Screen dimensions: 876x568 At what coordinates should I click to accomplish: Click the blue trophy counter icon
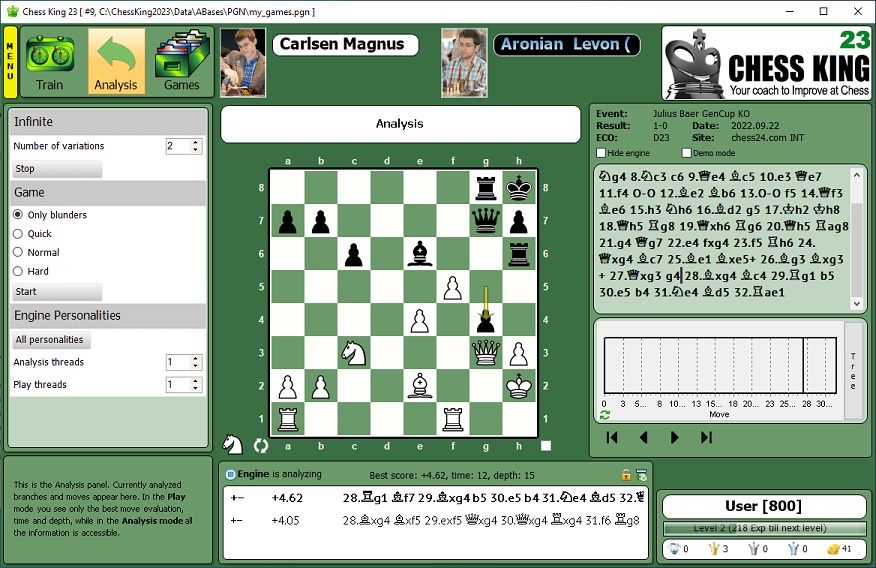pos(793,549)
